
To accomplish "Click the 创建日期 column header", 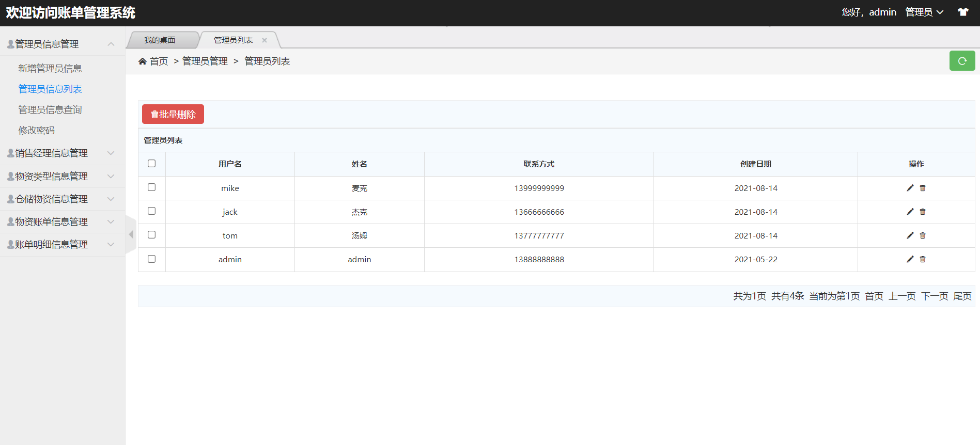I will coord(756,164).
